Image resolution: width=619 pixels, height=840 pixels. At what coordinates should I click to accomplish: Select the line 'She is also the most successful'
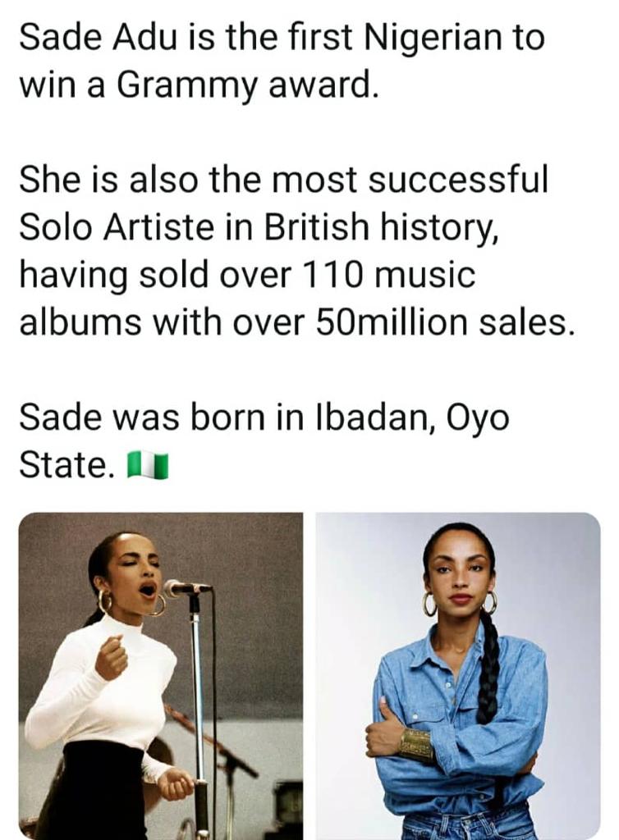(x=283, y=180)
